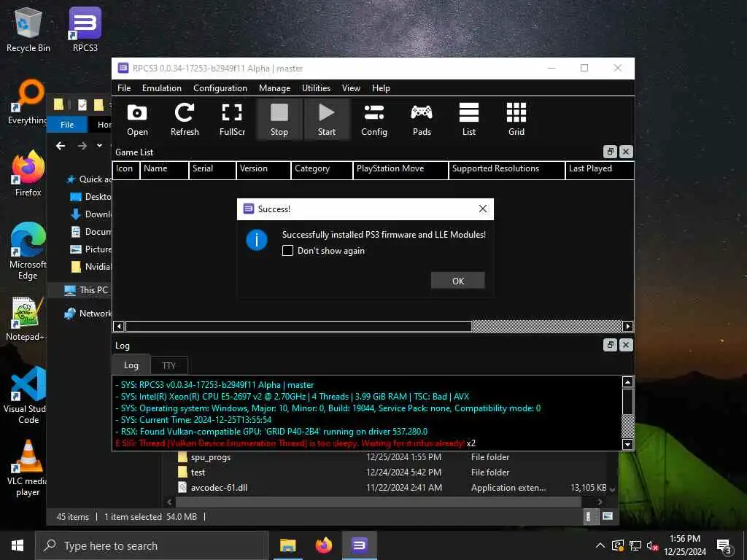747x560 pixels.
Task: Select the Everything desktop shortcut
Action: (x=27, y=103)
